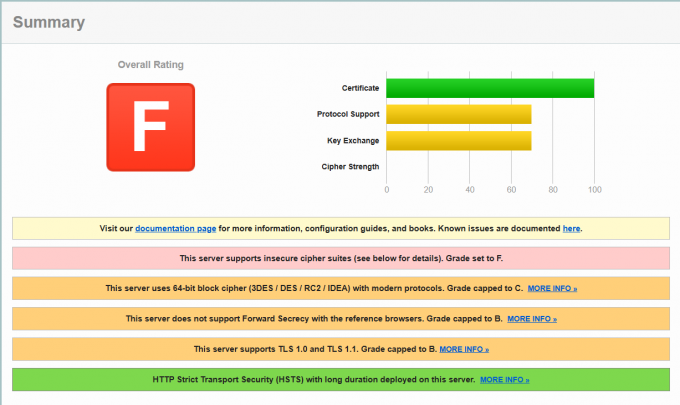
Task: Click the yellow Protocol Support score bar
Action: (x=459, y=114)
